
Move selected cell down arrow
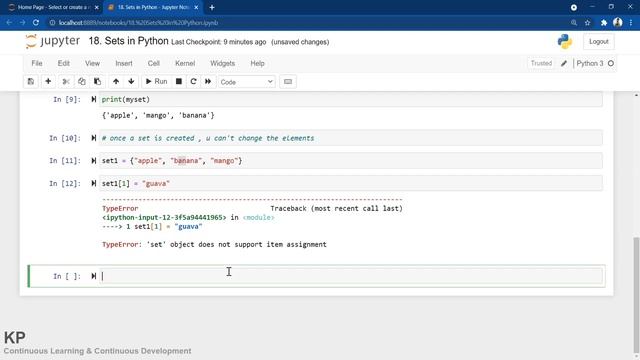131,82
